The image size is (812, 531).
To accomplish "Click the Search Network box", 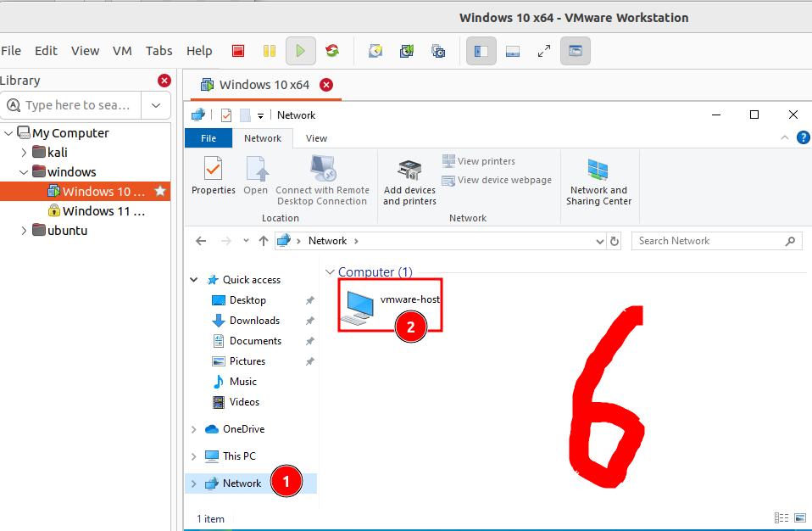I will point(717,241).
